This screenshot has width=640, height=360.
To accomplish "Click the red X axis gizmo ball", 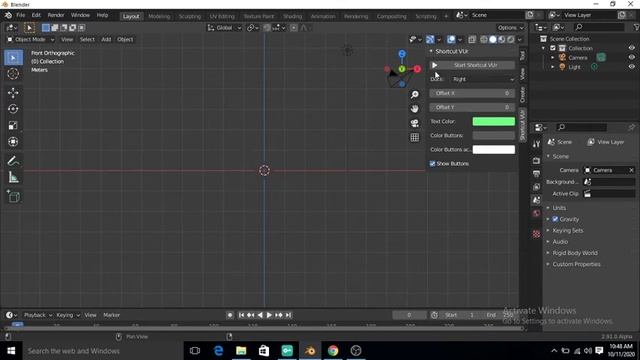I will [x=417, y=69].
